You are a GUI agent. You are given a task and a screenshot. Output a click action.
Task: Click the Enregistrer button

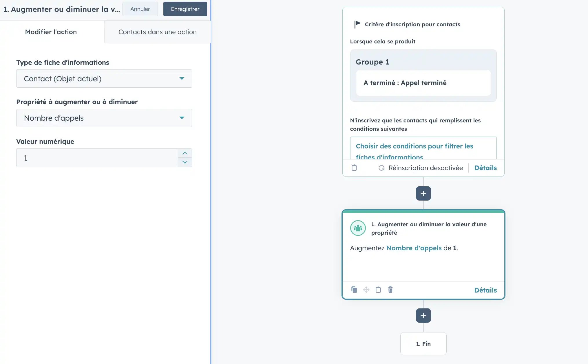pyautogui.click(x=185, y=9)
